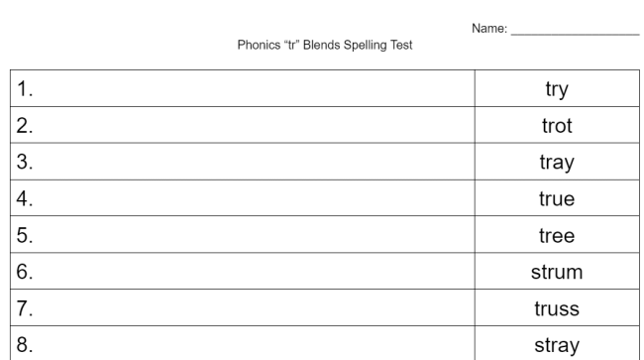Click the empty answer cell for row 4

tap(243, 198)
